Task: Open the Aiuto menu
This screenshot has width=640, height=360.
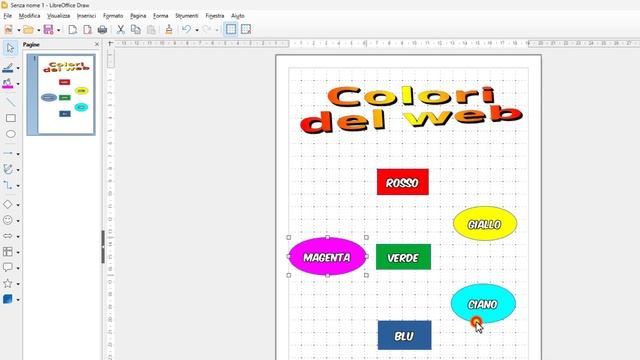Action: click(238, 16)
